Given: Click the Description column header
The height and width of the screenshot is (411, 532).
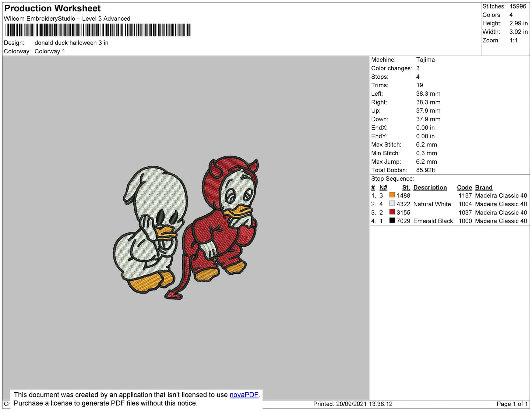Looking at the screenshot, I should (430, 187).
